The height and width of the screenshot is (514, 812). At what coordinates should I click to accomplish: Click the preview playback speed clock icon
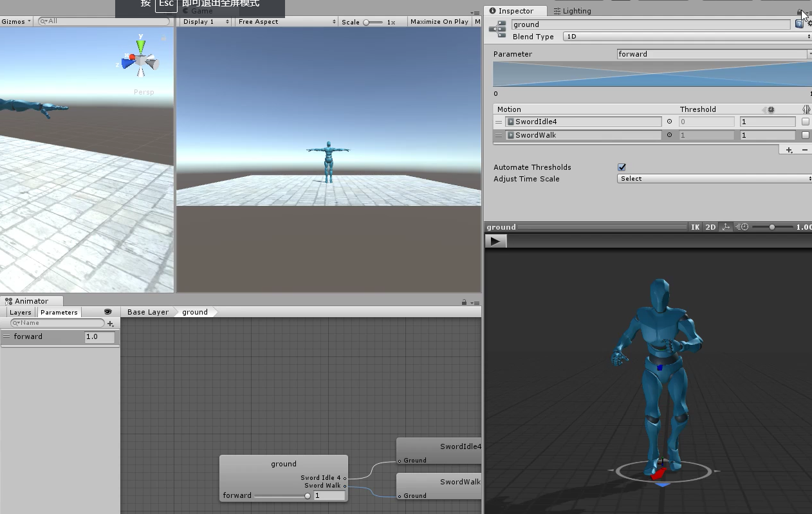point(742,227)
